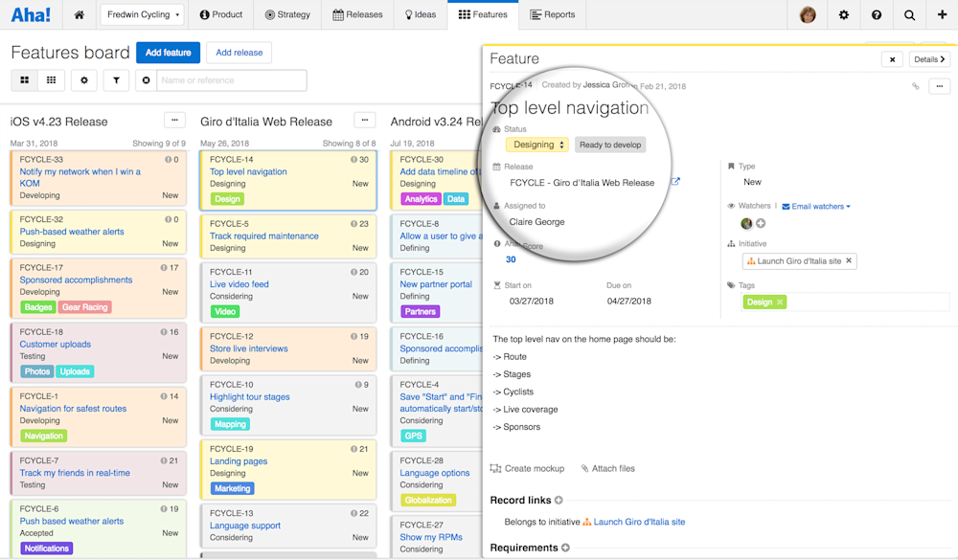Click the global search magnifier icon
Image resolution: width=958 pixels, height=560 pixels.
tap(908, 14)
